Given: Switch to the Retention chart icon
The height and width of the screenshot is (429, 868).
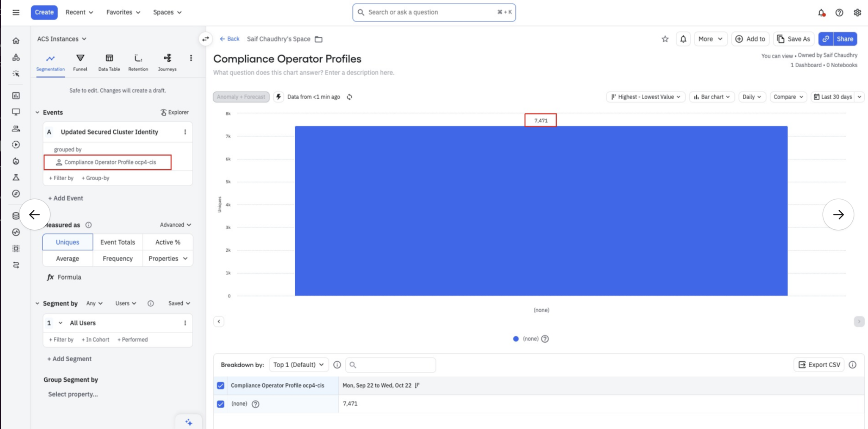Looking at the screenshot, I should [138, 62].
